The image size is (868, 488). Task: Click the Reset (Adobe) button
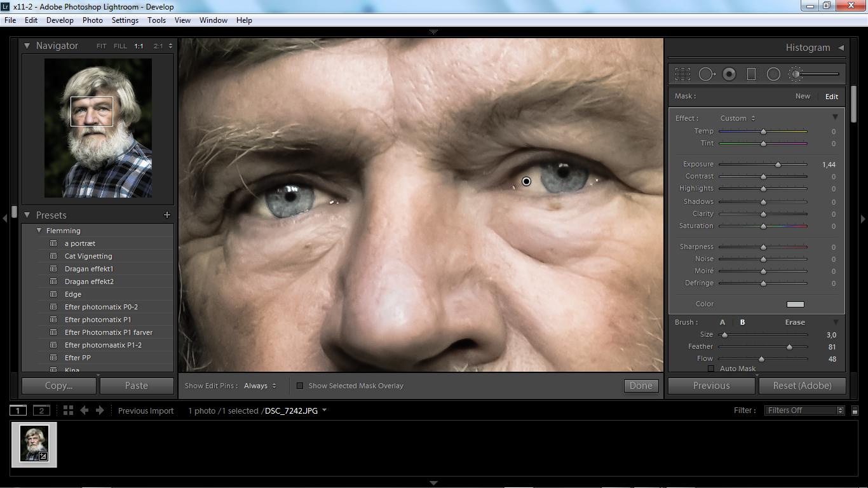(802, 386)
